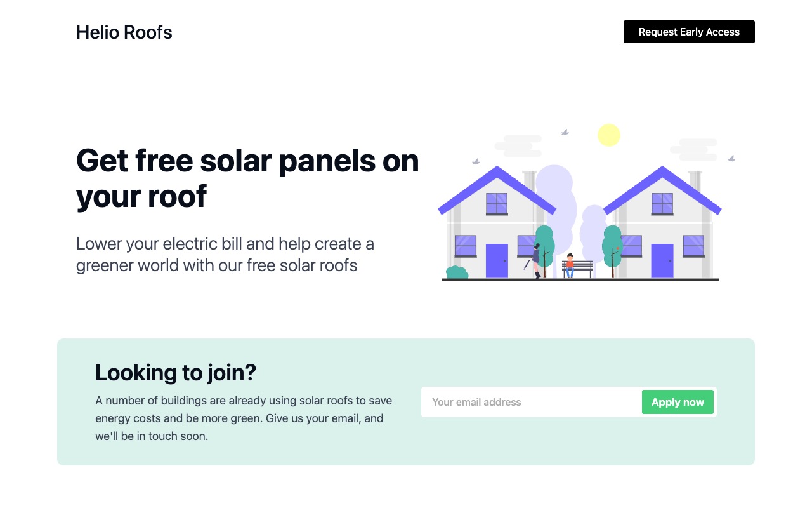Viewport: 812px width, 508px height.
Task: Click the purple door of the right house
Action: click(662, 260)
